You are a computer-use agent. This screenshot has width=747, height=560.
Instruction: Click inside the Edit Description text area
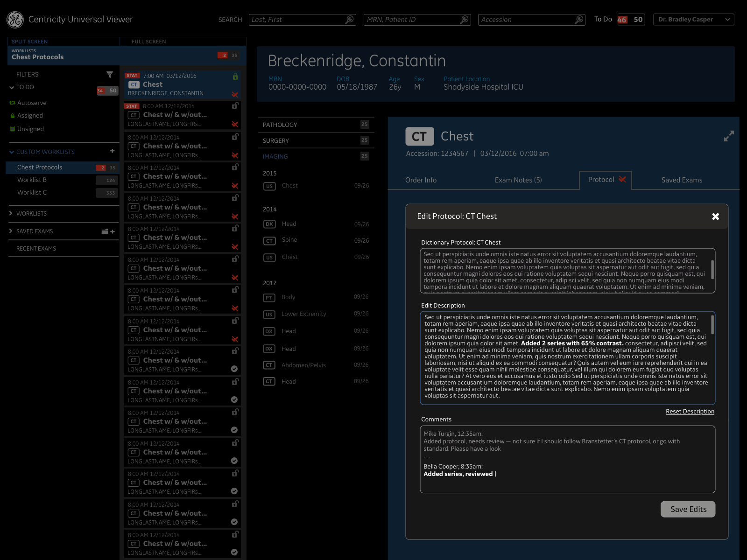click(567, 357)
